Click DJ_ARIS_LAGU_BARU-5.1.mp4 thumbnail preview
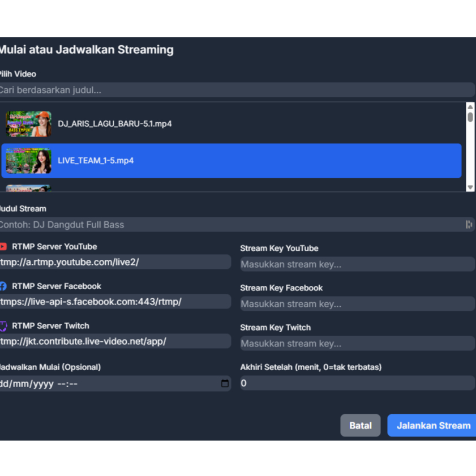The height and width of the screenshot is (476, 476). [28, 123]
